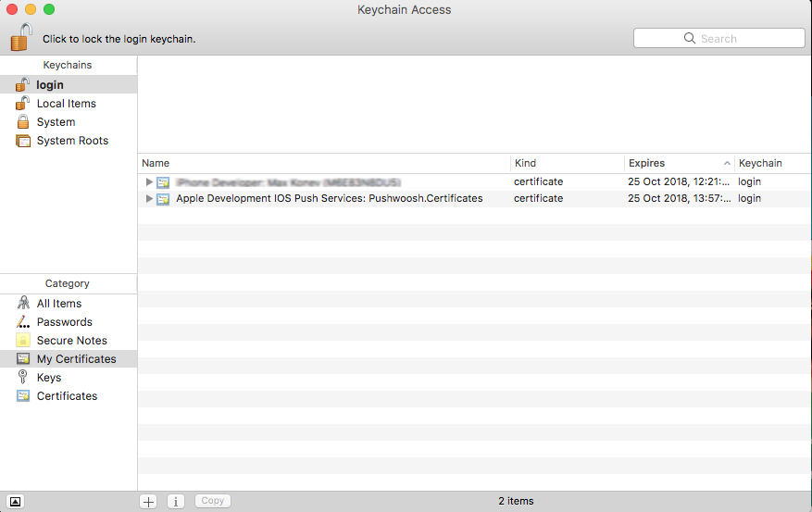Click in the Search field
The image size is (812, 512).
(718, 39)
